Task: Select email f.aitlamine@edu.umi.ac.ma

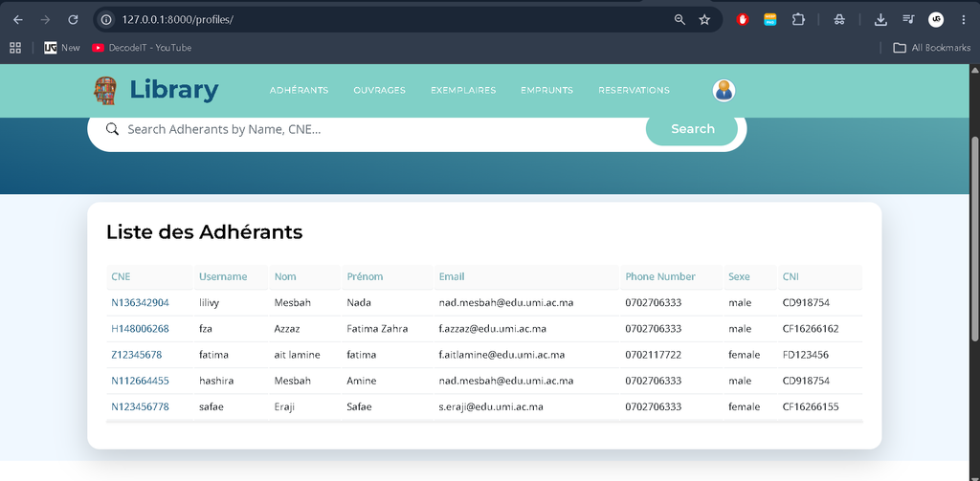Action: pos(501,355)
